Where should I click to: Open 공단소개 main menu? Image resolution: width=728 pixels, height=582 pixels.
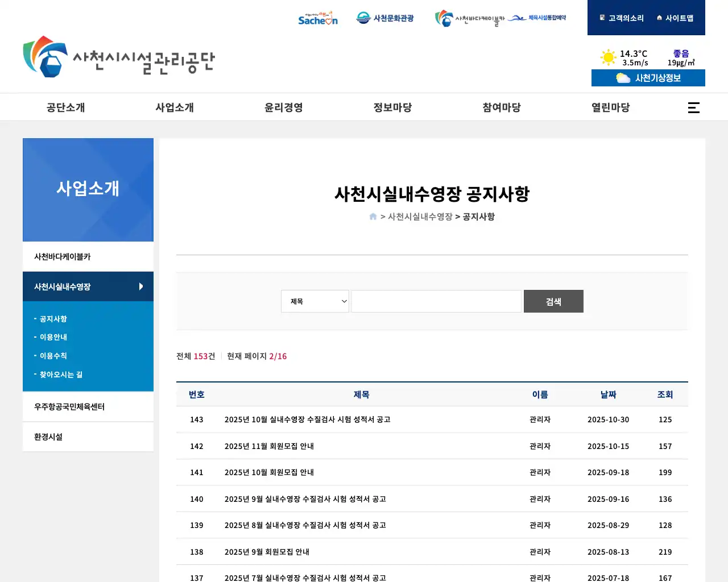(x=66, y=107)
